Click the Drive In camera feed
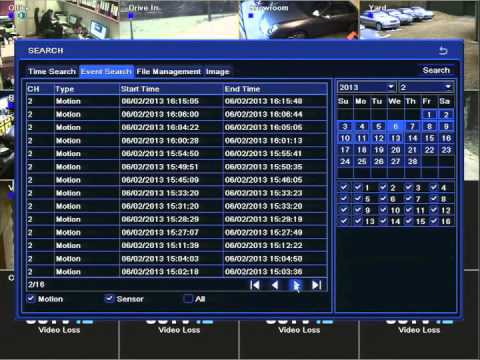480x360 pixels. (x=180, y=20)
